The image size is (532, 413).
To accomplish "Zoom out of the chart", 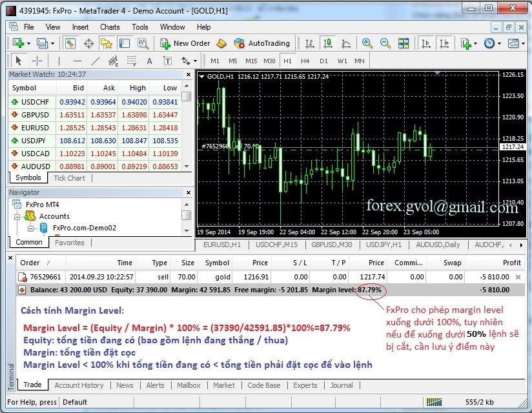I will [385, 43].
